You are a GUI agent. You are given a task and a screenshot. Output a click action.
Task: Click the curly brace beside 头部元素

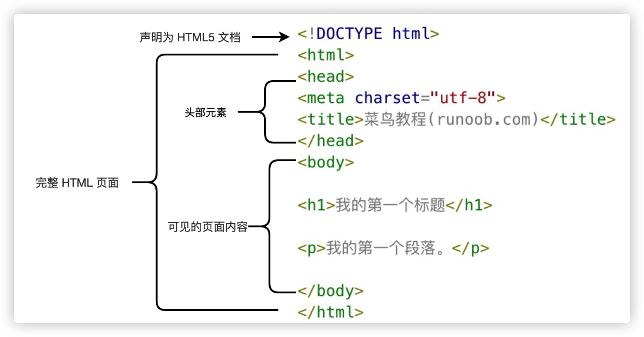[265, 112]
